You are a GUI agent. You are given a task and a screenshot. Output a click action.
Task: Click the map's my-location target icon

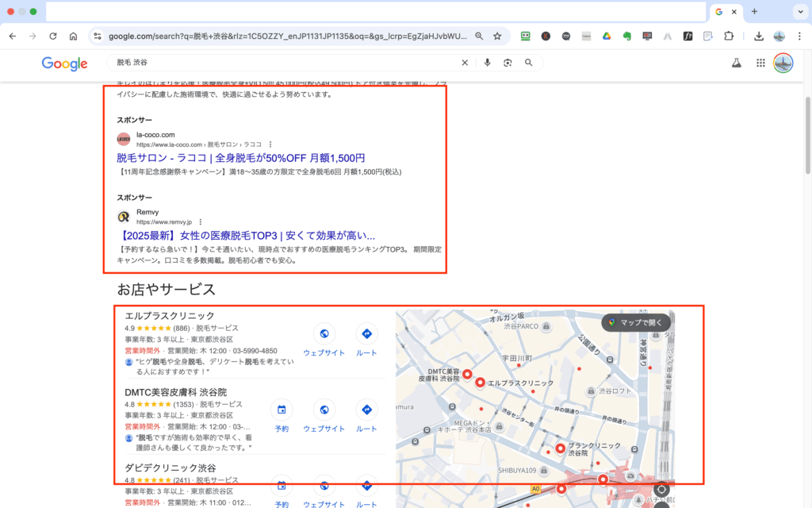pyautogui.click(x=661, y=489)
